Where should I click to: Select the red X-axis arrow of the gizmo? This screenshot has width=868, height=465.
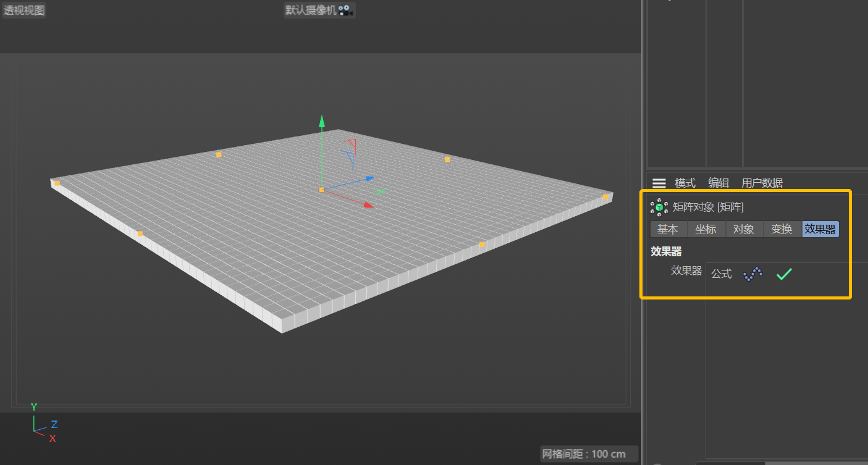(368, 204)
